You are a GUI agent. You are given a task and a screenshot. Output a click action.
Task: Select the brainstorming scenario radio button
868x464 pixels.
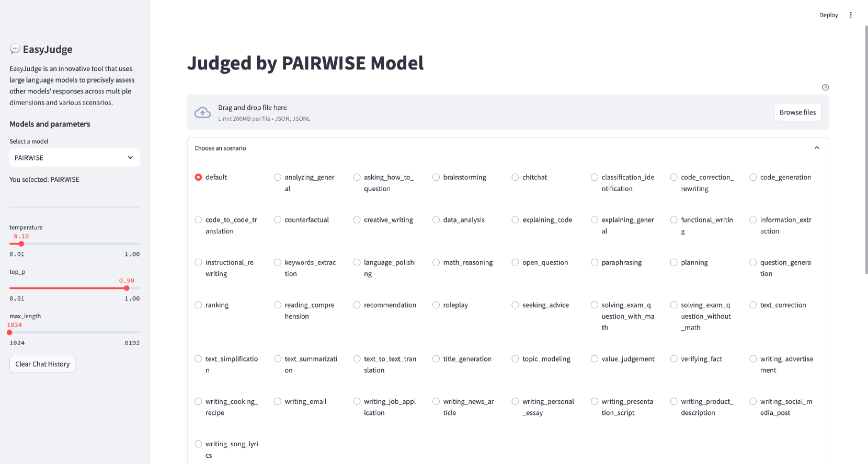click(x=436, y=177)
